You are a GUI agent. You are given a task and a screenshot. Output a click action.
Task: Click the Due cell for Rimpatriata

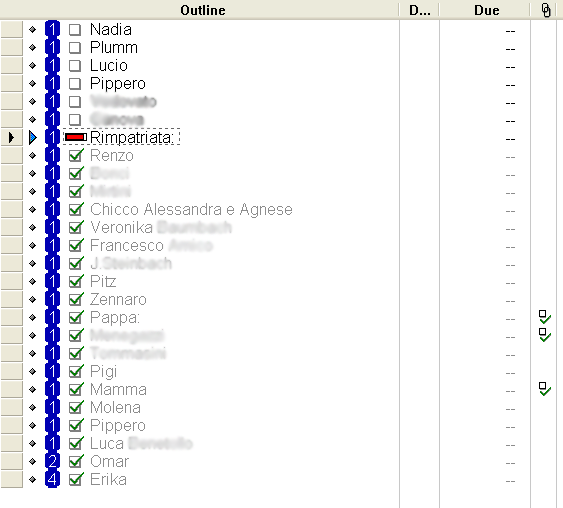pyautogui.click(x=485, y=138)
